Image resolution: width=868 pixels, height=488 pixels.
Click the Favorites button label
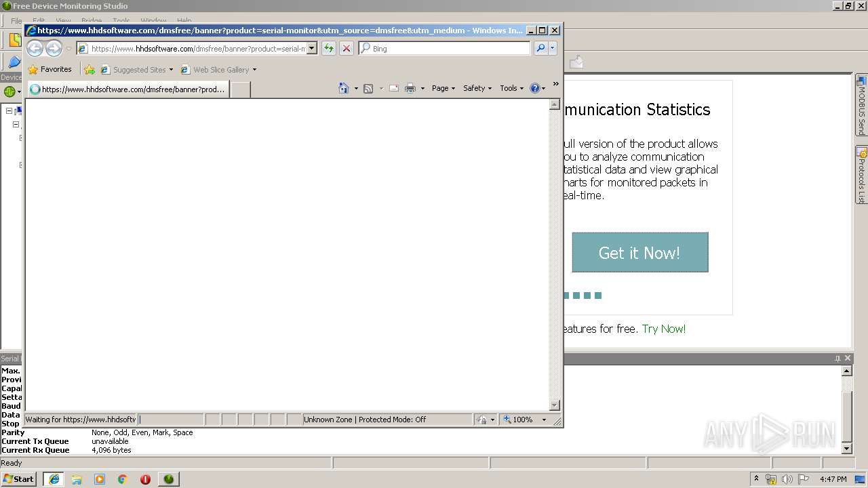point(56,69)
